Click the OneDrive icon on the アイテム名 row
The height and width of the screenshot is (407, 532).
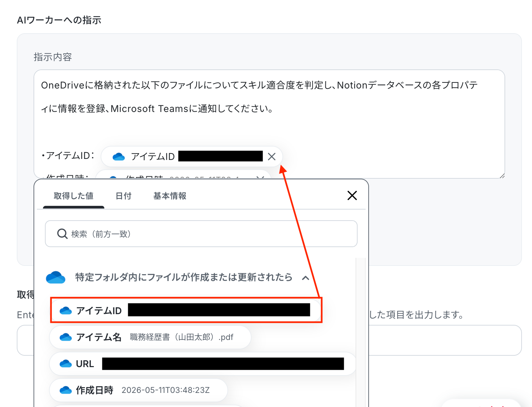click(66, 337)
